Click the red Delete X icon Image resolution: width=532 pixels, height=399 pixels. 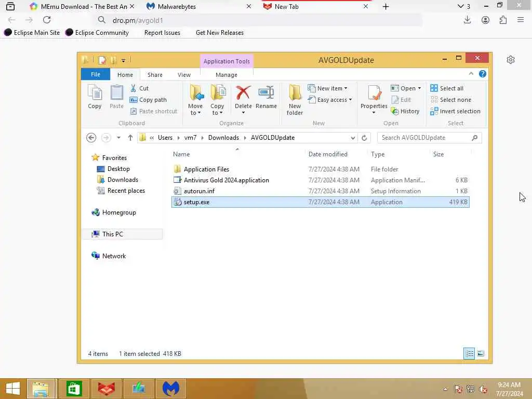[243, 92]
